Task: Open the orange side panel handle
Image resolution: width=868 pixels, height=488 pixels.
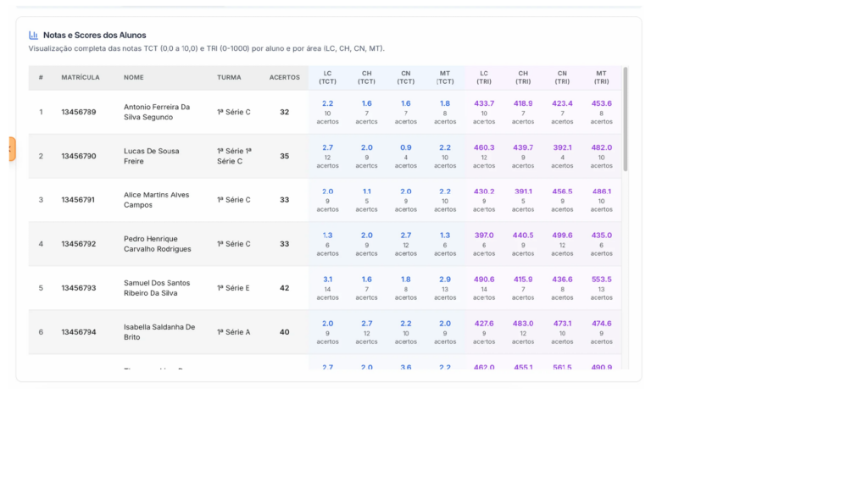Action: [x=11, y=149]
